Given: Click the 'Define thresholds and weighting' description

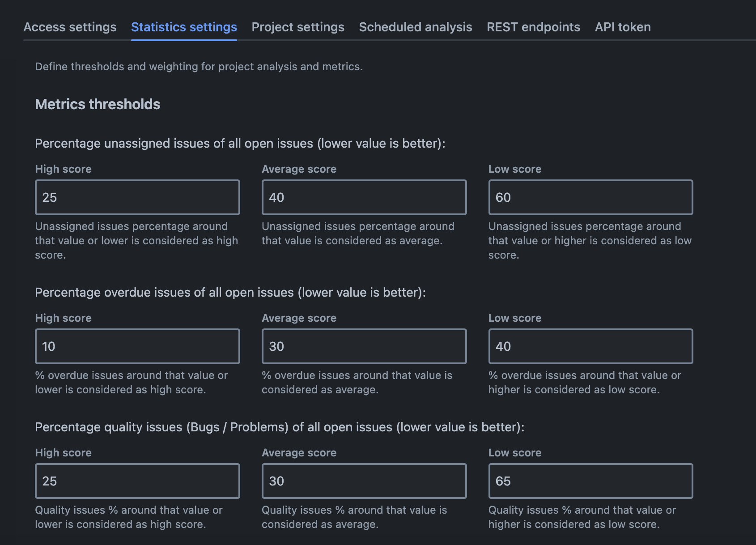Looking at the screenshot, I should pos(199,67).
